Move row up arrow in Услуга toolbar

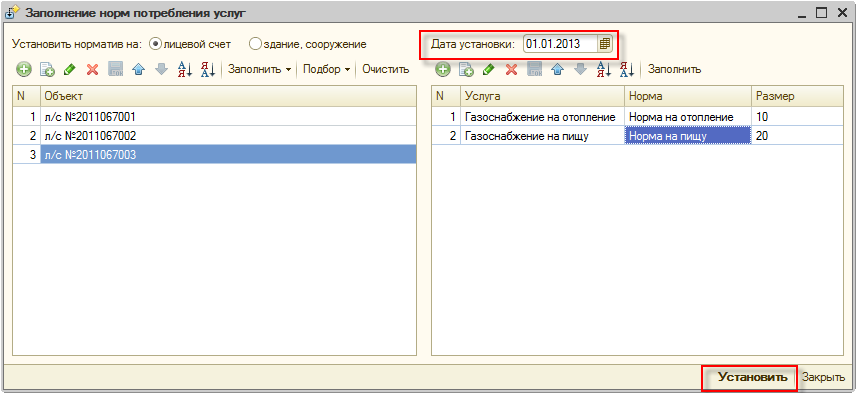(x=557, y=69)
